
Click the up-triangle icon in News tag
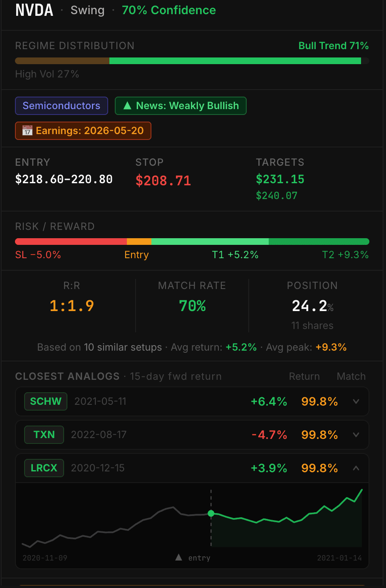[x=127, y=106]
